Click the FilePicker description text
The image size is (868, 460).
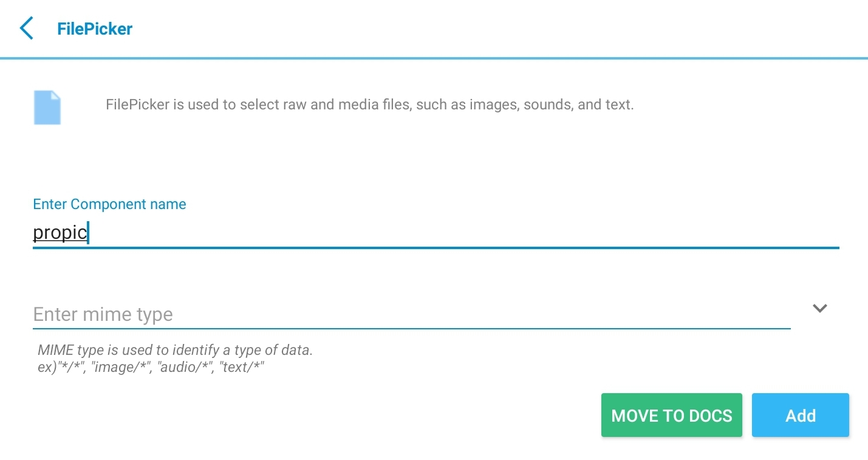[369, 105]
